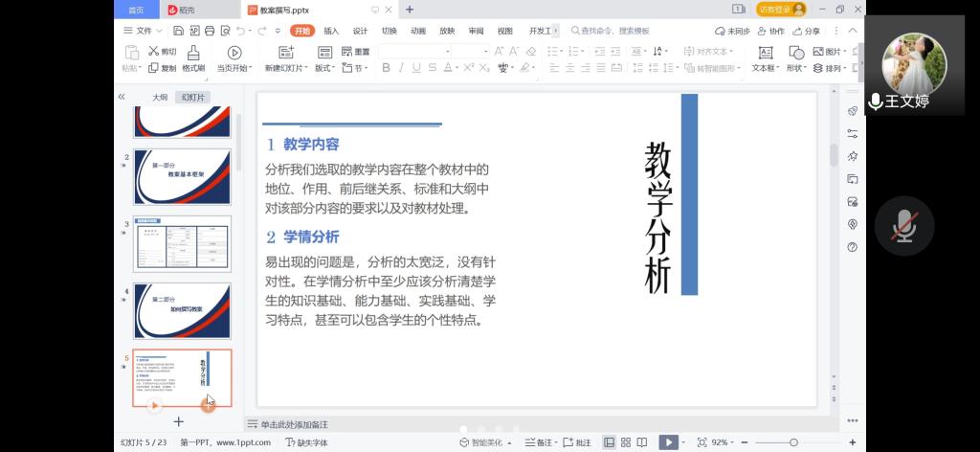The width and height of the screenshot is (980, 452).
Task: Switch to slide sorter grid view
Action: 626,442
